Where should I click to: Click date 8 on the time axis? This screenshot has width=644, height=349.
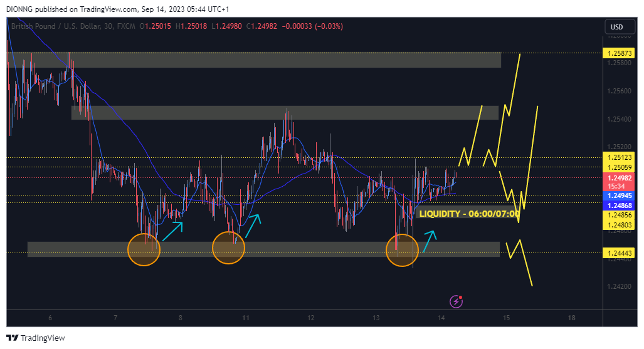(181, 318)
